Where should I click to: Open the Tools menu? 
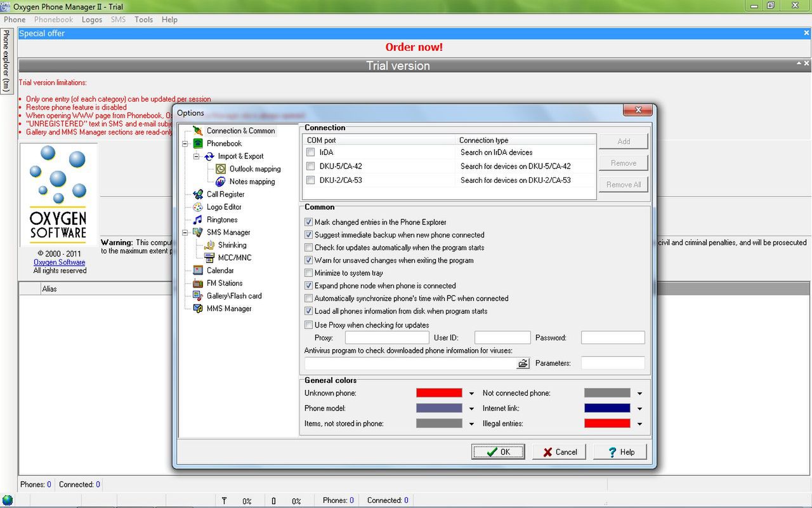tap(143, 20)
